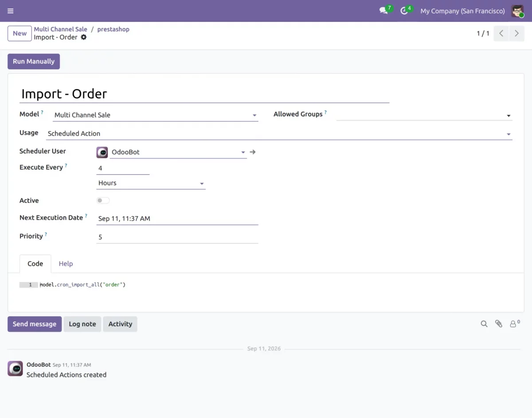Edit the Import - Order name field

click(204, 94)
